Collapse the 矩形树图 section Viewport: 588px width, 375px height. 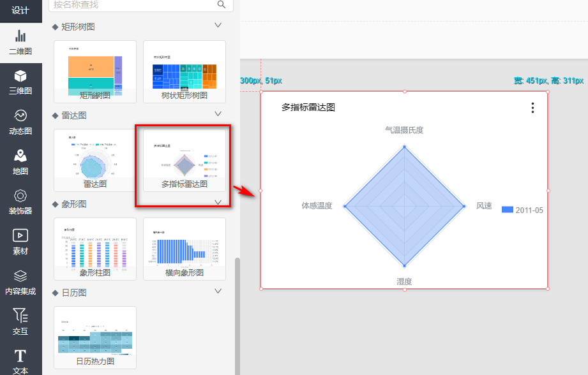pyautogui.click(x=218, y=26)
